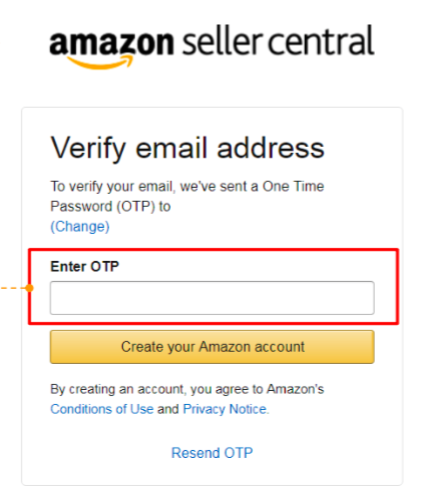Open the Conditions of Use link
Viewport: 421px width, 496px height.
point(102,409)
